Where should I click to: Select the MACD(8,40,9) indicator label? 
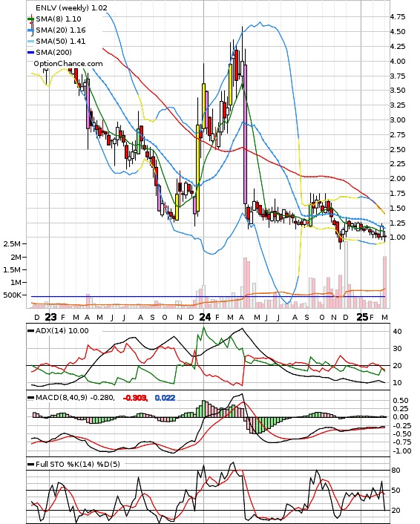click(61, 398)
